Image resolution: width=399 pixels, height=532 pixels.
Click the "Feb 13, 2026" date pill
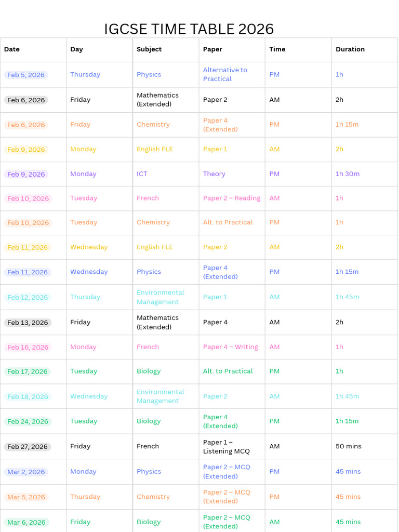(x=28, y=323)
